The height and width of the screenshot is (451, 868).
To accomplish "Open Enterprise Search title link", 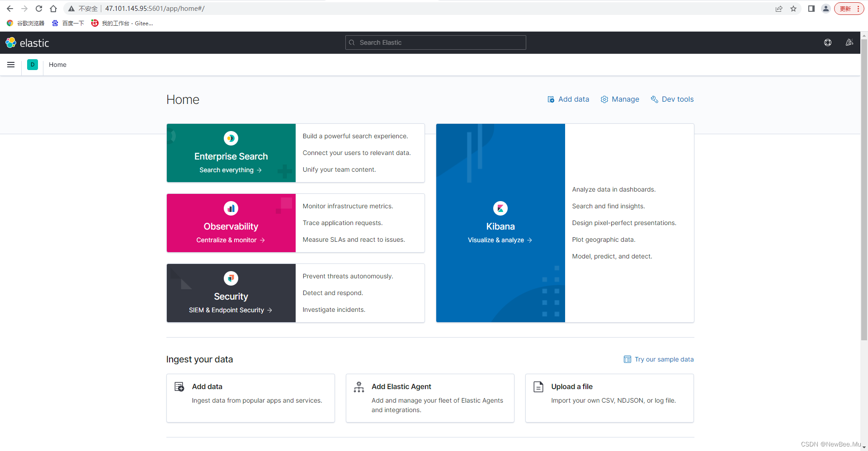I will (231, 156).
